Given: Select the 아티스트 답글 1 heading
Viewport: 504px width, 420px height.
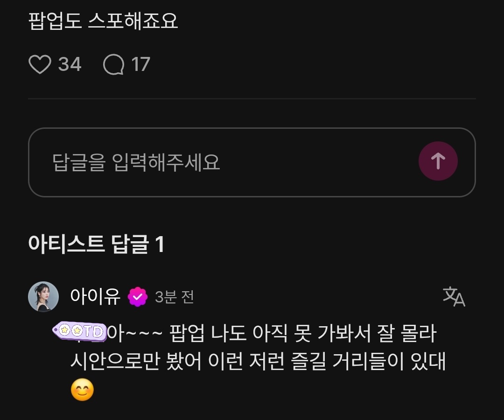Looking at the screenshot, I should (x=97, y=244).
